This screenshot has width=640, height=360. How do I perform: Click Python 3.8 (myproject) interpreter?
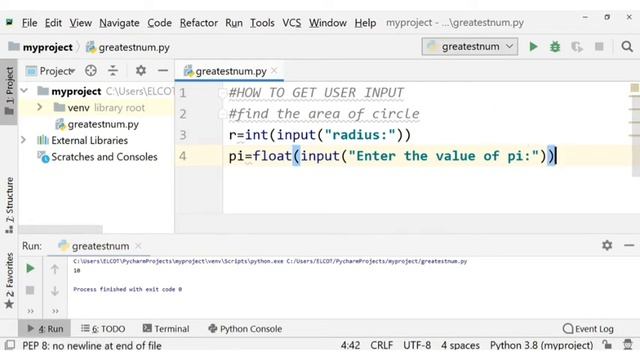pyautogui.click(x=541, y=345)
